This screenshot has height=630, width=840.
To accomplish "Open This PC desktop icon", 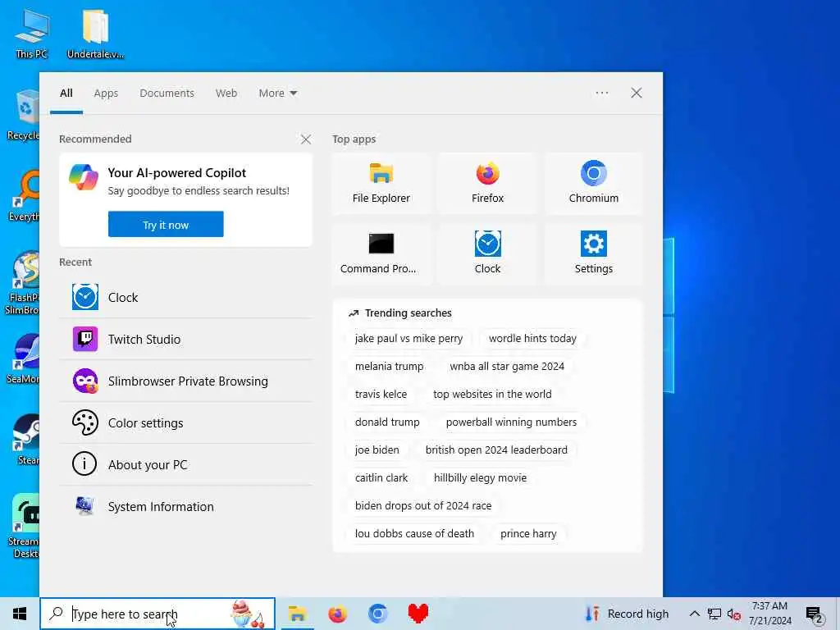I will coord(32,34).
